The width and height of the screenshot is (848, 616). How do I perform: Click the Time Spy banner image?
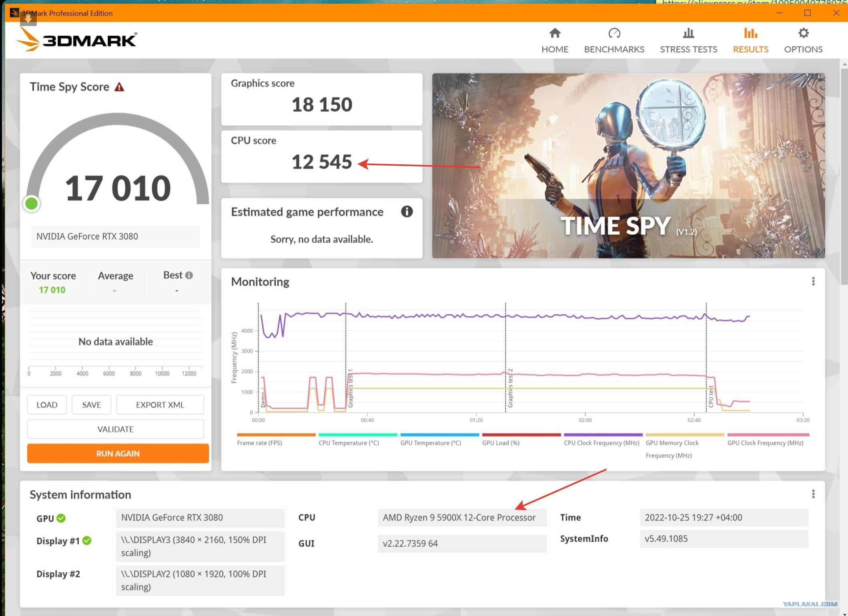coord(628,165)
